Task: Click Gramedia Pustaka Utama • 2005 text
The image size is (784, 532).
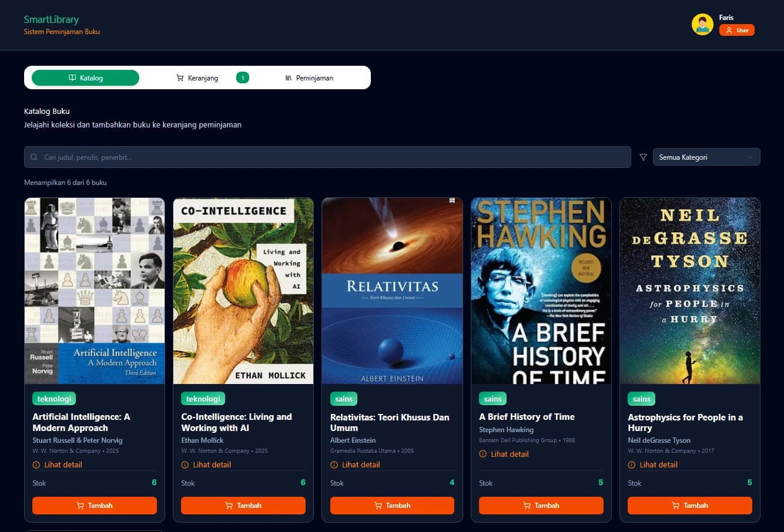Action: click(x=372, y=451)
